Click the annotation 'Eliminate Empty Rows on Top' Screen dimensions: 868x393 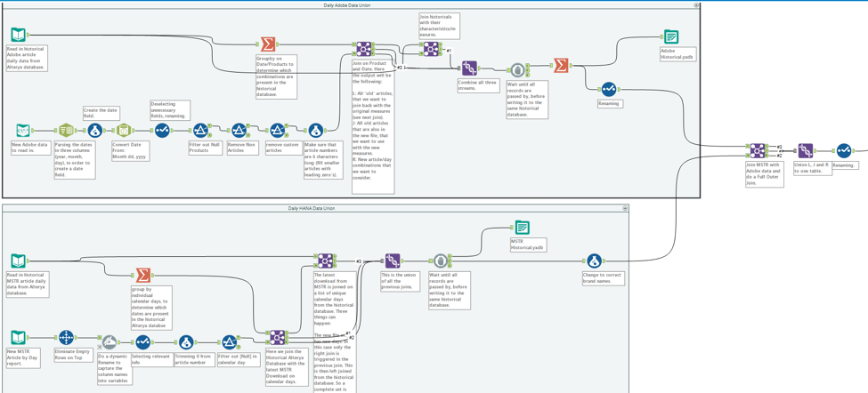coord(73,354)
